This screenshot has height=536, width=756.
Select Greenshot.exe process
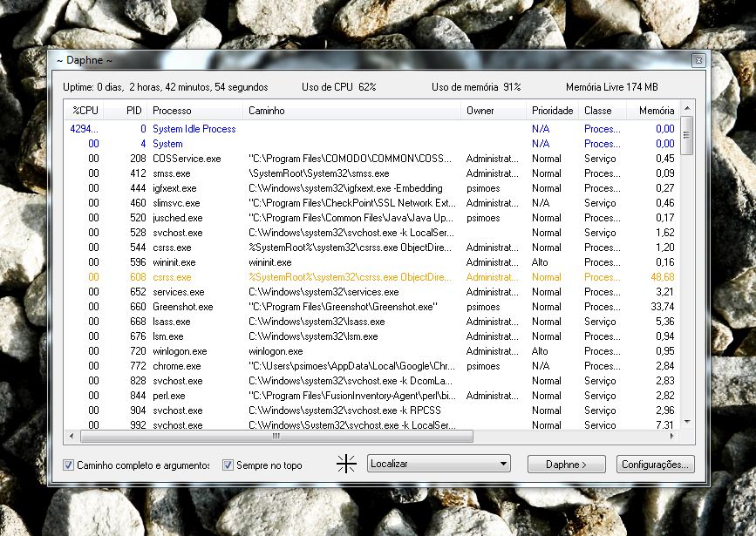point(371,307)
